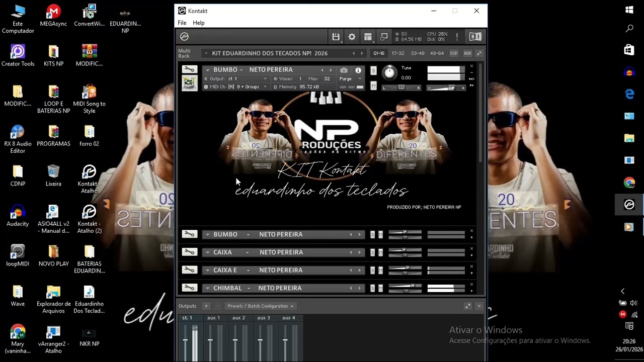Screen dimensions: 644x362
Task: Go to previous multi preset arrow
Action: click(x=353, y=53)
